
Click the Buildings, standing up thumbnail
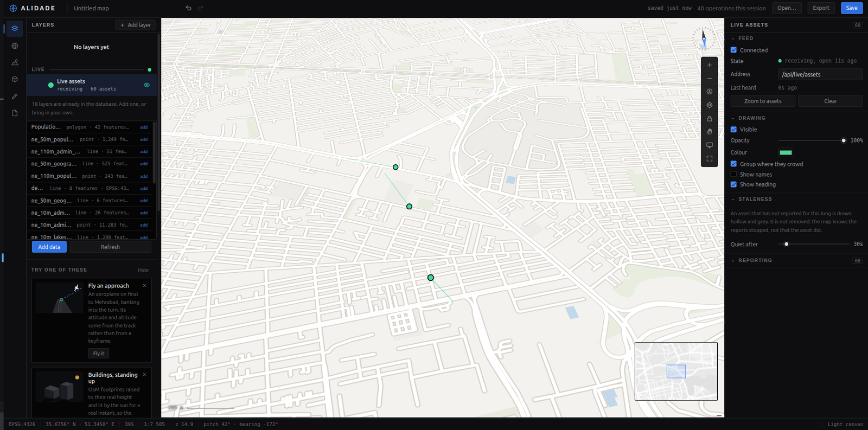(60, 387)
